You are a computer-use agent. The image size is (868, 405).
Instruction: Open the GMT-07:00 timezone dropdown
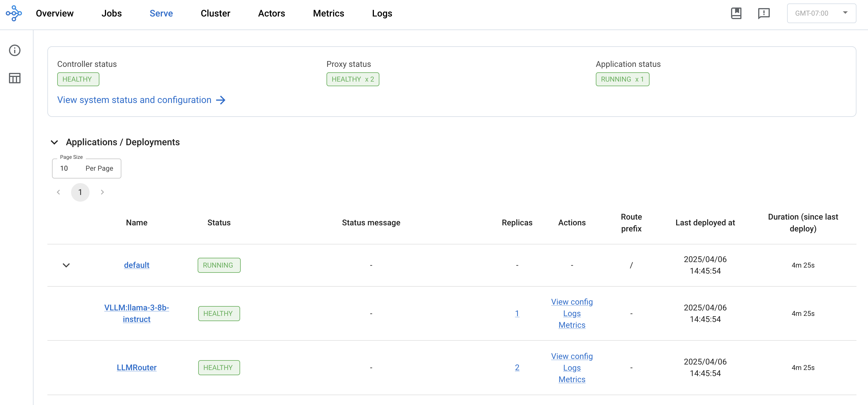point(821,13)
